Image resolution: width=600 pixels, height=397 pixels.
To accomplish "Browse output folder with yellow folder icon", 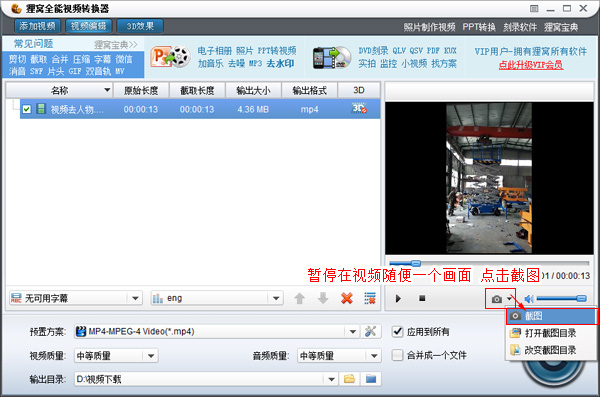I will [349, 379].
